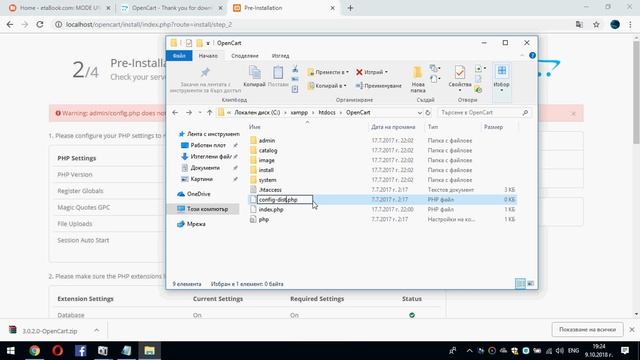Refresh the Explorer address bar location
640x360 pixels.
(x=428, y=112)
